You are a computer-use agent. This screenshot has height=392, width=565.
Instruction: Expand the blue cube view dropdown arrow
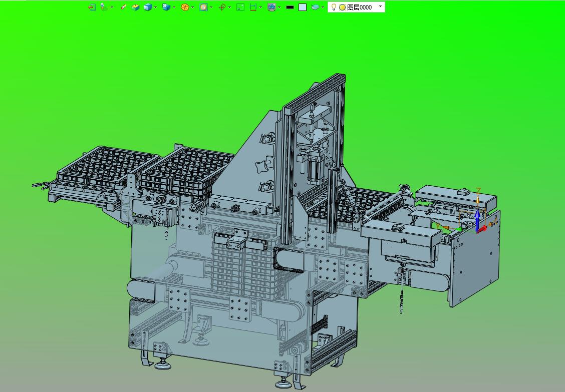point(156,7)
